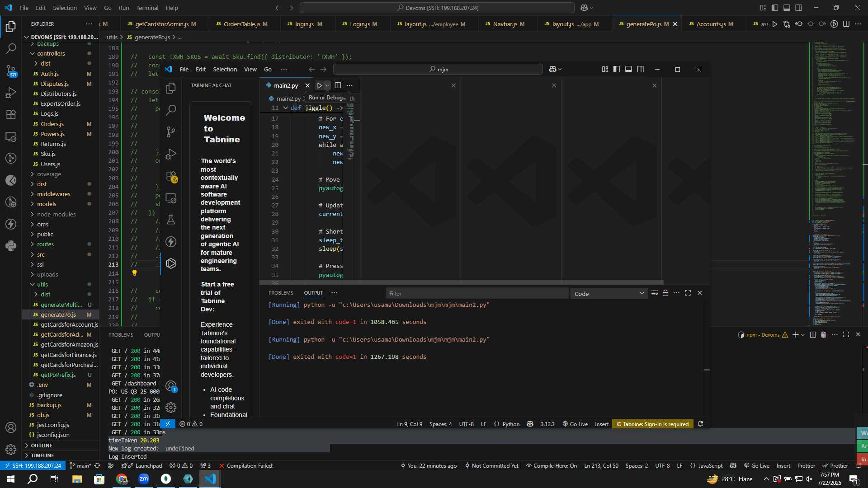Click the mjm command center search box

pyautogui.click(x=438, y=69)
